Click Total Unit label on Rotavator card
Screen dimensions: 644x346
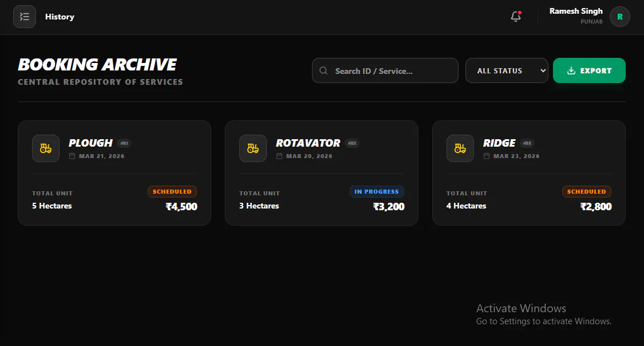click(x=259, y=194)
